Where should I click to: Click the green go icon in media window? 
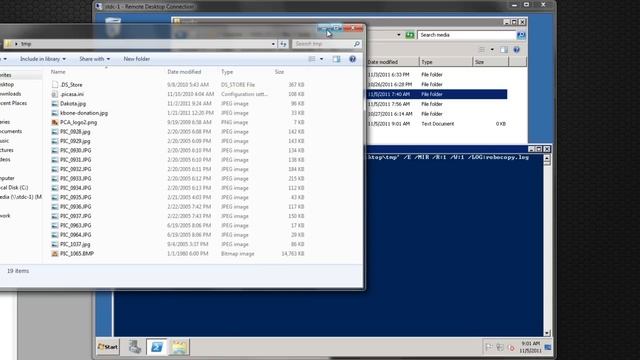(x=410, y=35)
